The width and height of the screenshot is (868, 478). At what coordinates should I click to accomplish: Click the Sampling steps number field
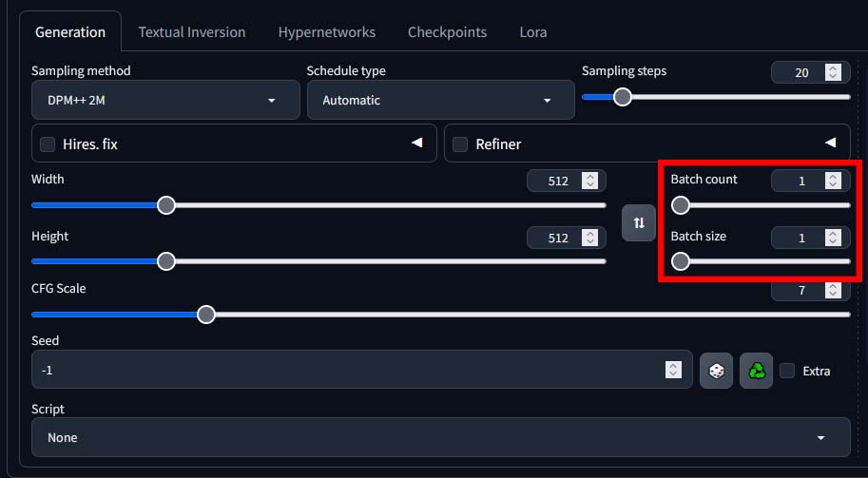coord(810,72)
